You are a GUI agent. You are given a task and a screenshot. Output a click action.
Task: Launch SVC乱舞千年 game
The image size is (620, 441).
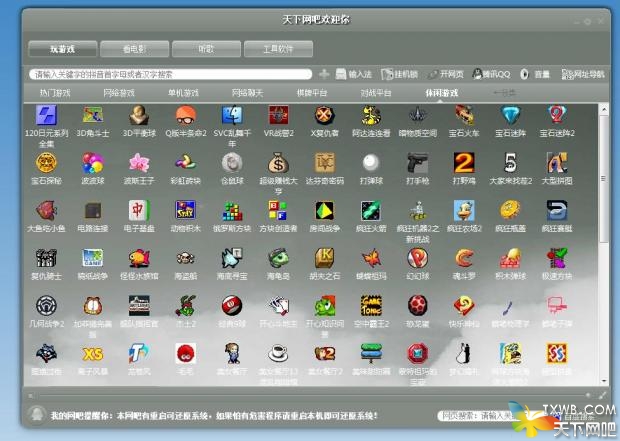tap(232, 115)
